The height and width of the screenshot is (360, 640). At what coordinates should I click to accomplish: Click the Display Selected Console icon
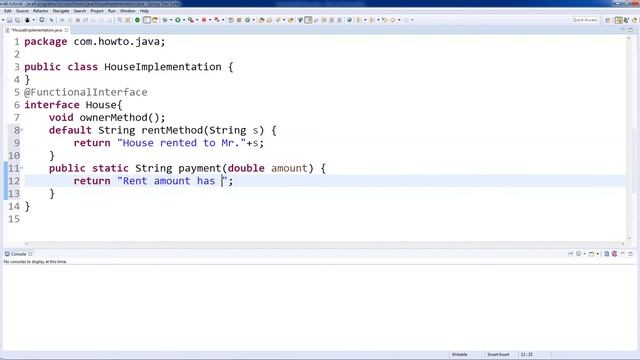point(578,254)
